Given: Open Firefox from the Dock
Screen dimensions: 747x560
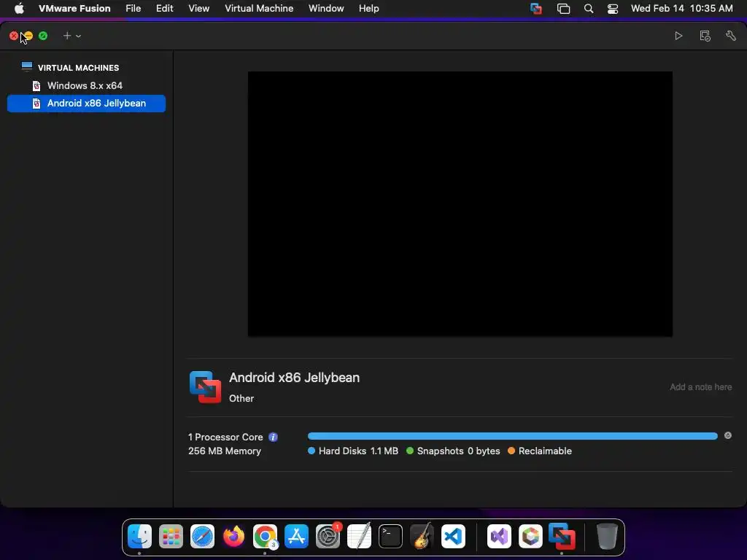Looking at the screenshot, I should coord(234,537).
